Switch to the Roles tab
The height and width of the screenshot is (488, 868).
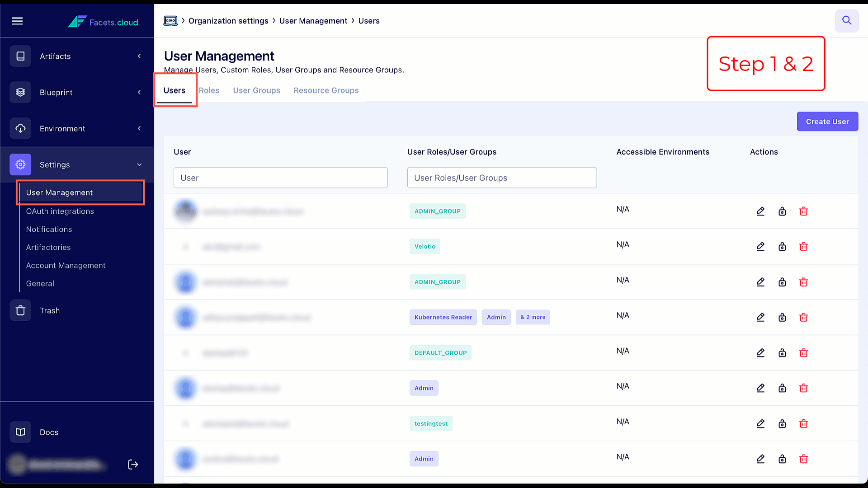click(209, 90)
